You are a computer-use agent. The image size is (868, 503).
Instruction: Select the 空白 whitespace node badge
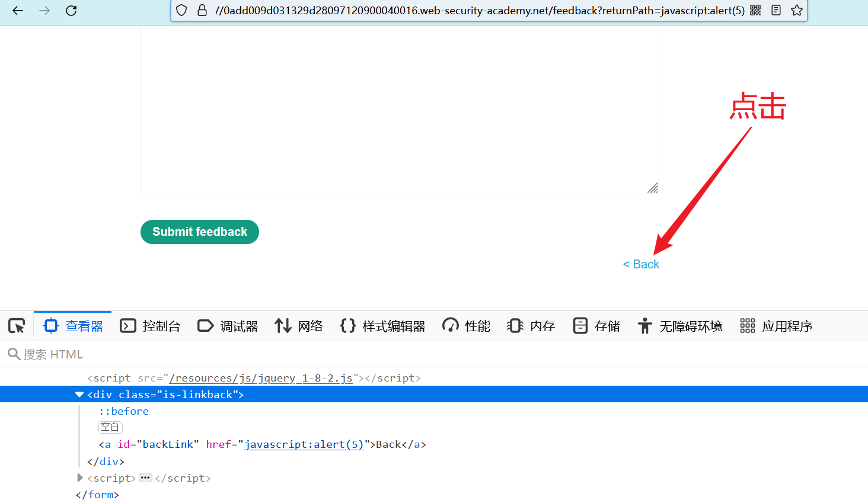[x=110, y=427]
